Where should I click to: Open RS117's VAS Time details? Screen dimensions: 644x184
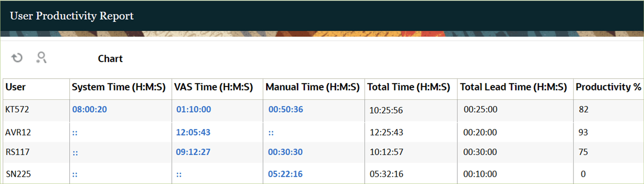(x=193, y=152)
